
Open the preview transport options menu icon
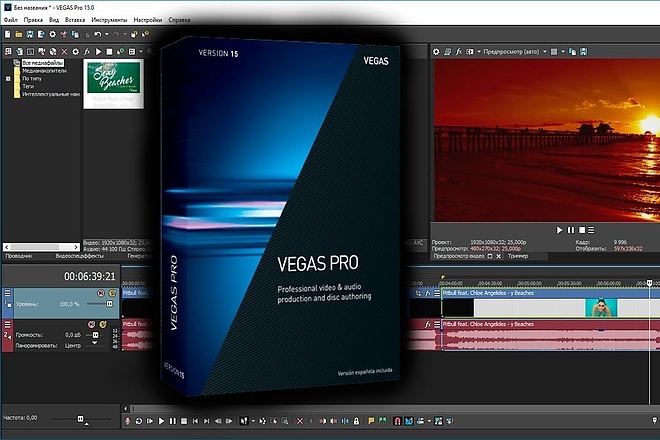click(591, 230)
